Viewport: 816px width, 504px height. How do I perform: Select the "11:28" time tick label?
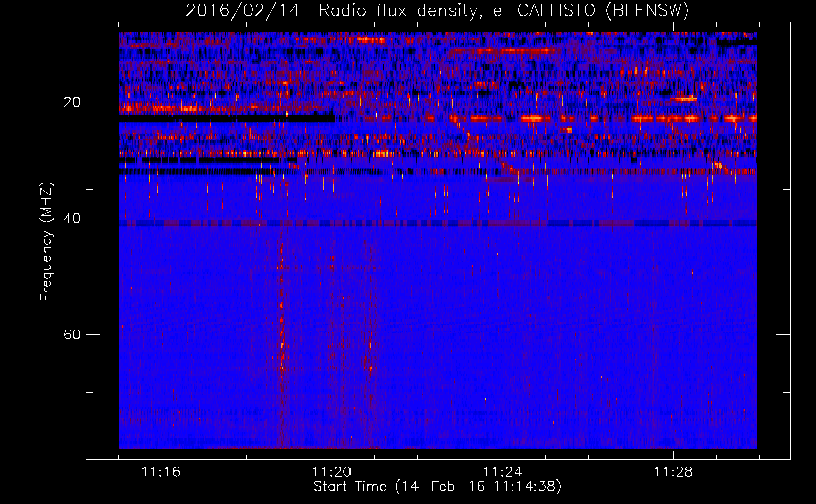point(674,472)
